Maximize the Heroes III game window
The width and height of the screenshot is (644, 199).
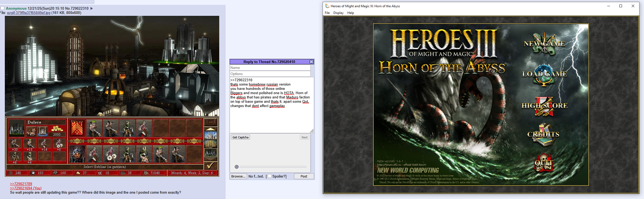(x=621, y=6)
